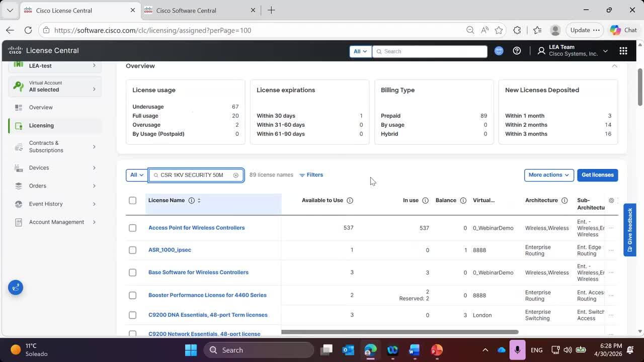Click the Get licenses button

pyautogui.click(x=597, y=175)
